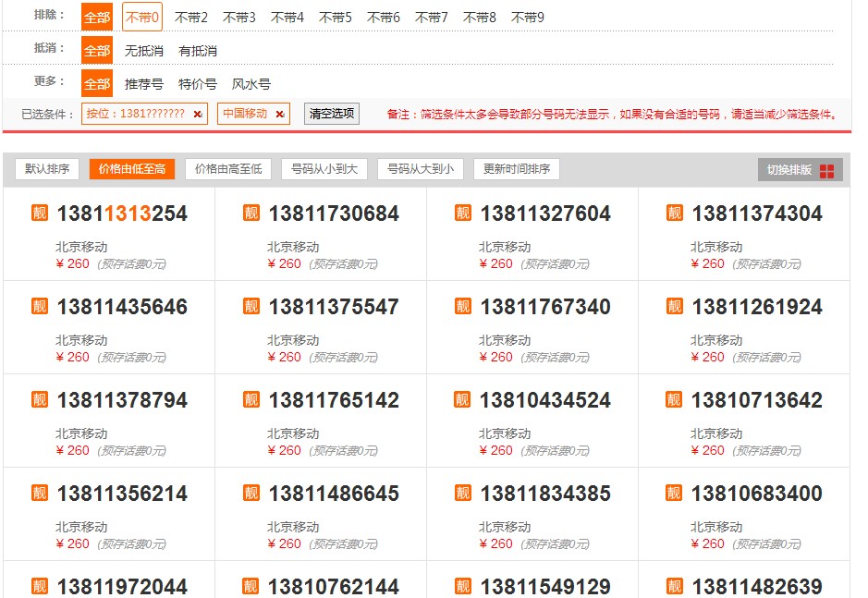The image size is (868, 598).
Task: Switch to 默认排序 sorting tab
Action: tap(47, 169)
